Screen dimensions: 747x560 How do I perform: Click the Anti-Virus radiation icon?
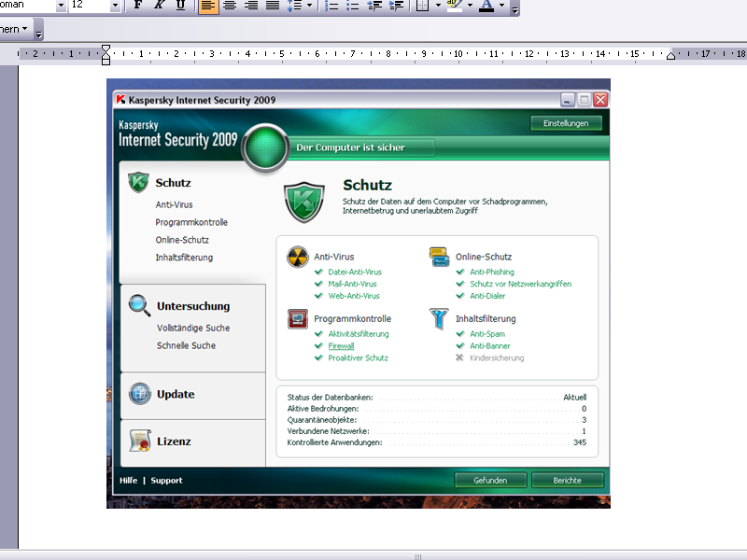298,258
